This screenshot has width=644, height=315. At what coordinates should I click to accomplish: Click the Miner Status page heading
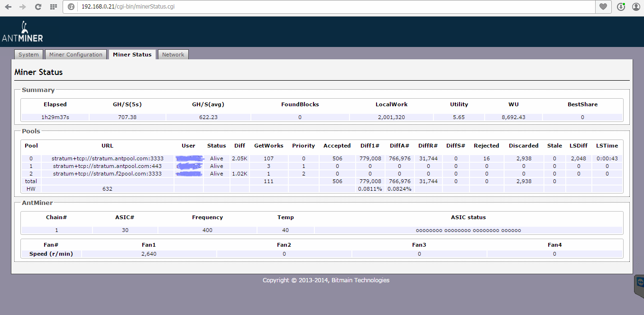tap(38, 72)
